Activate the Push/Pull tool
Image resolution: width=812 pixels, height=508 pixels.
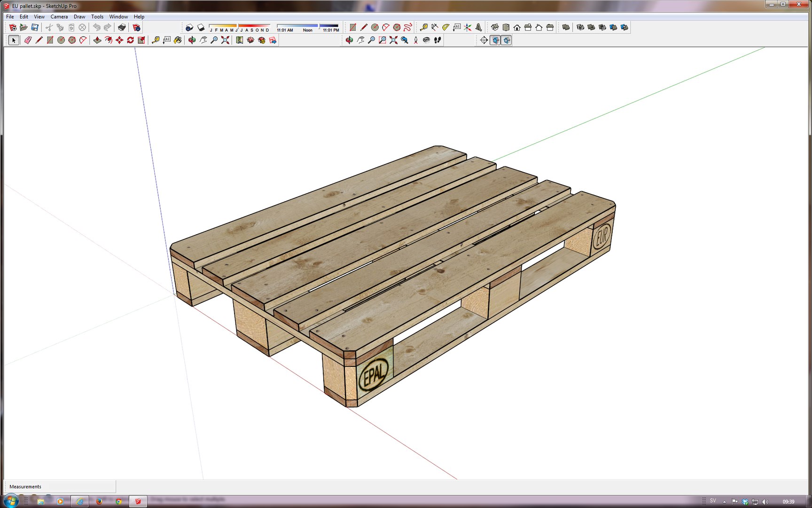[x=97, y=40]
